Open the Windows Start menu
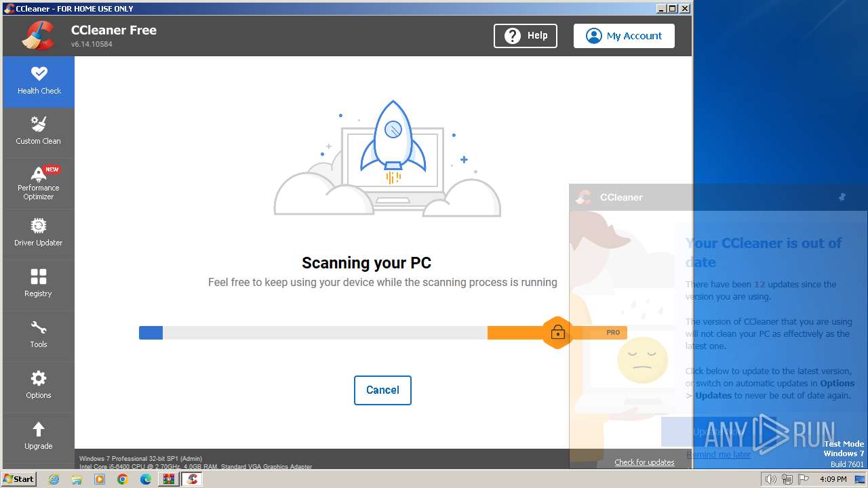 coord(19,479)
